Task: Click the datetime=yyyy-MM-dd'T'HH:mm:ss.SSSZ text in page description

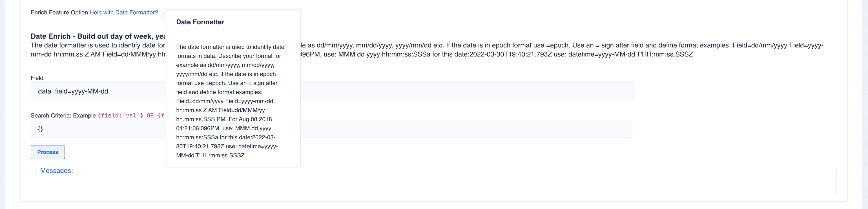Action: click(630, 54)
